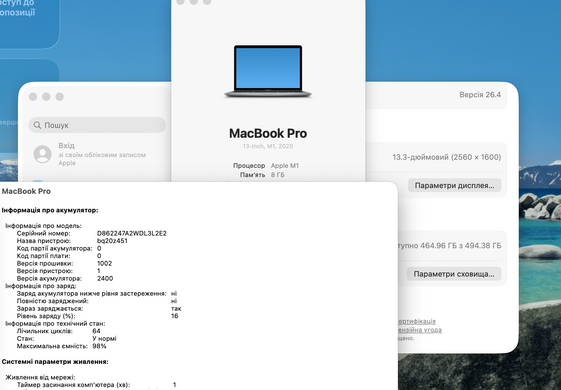The height and width of the screenshot is (390, 561).
Task: Minimize the System Settings window
Action: (x=46, y=97)
